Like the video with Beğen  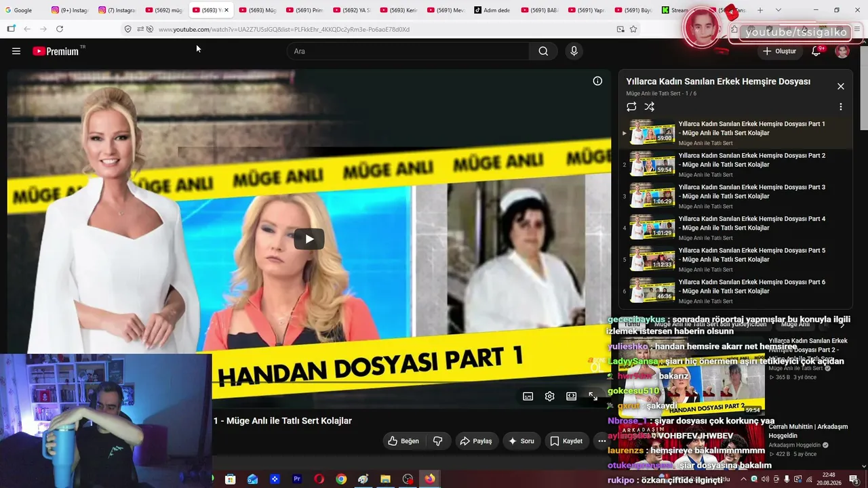[x=403, y=441]
